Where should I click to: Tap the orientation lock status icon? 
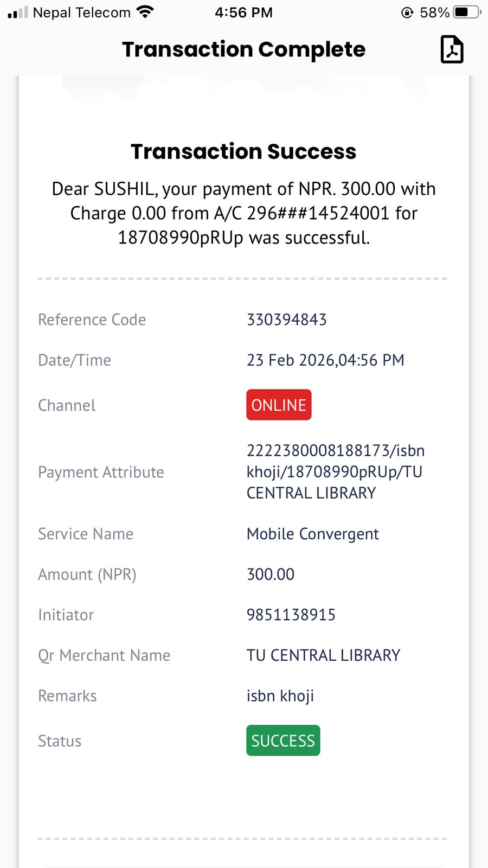[x=407, y=12]
